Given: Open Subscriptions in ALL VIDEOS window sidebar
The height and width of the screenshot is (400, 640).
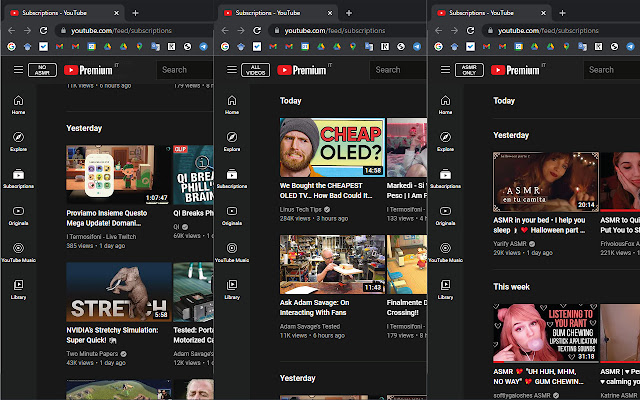Looking at the screenshot, I should (x=232, y=178).
